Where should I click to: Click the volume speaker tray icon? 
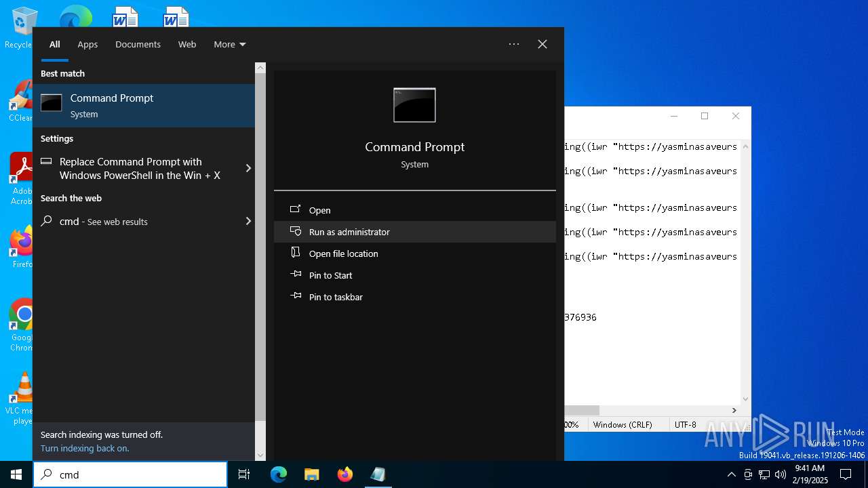click(x=781, y=474)
